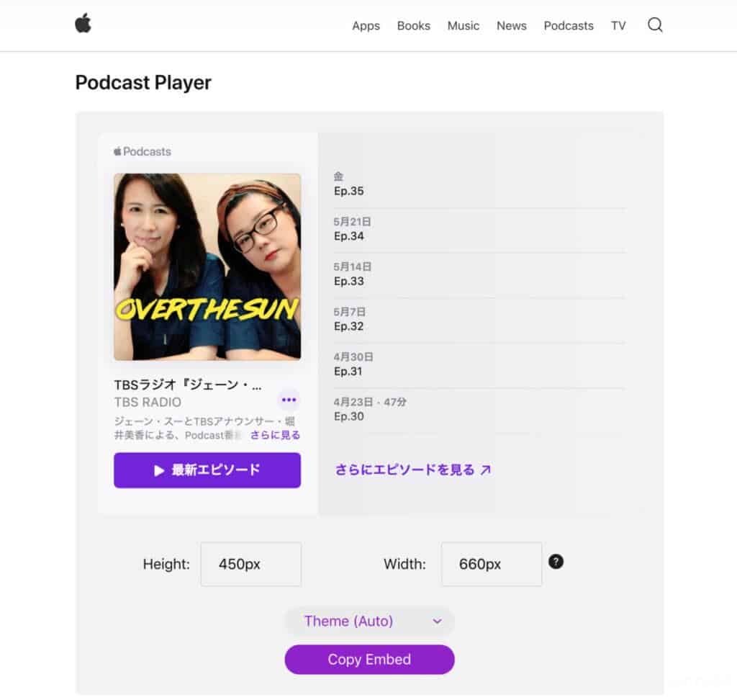Open the Music navigation item

click(463, 26)
